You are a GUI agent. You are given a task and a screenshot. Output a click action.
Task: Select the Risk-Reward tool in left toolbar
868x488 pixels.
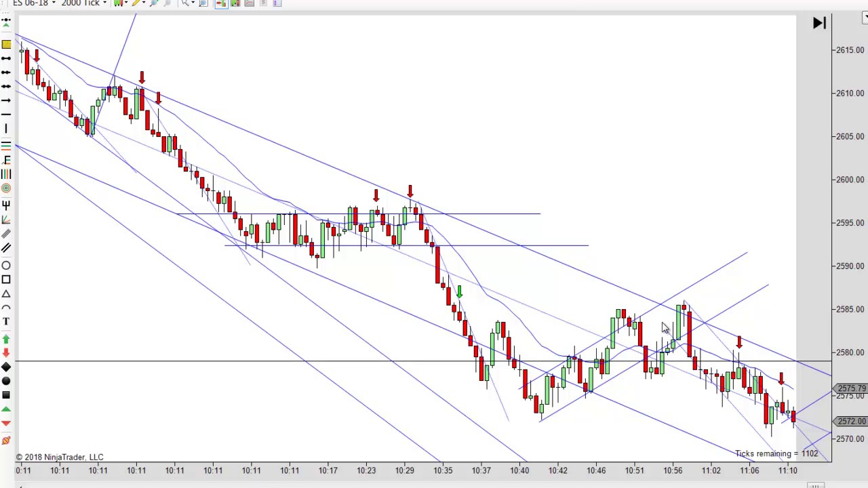(6, 23)
